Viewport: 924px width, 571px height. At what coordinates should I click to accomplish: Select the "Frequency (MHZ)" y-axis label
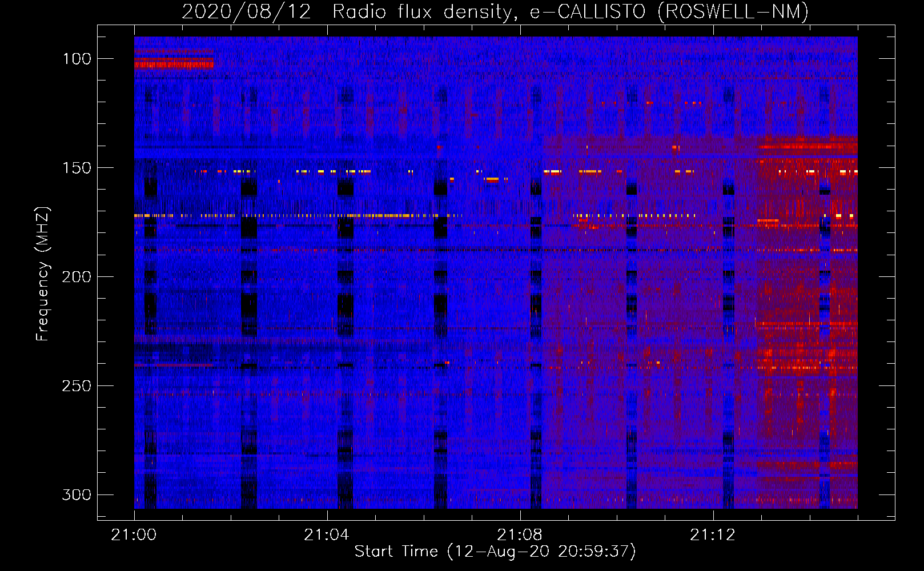[x=43, y=274]
